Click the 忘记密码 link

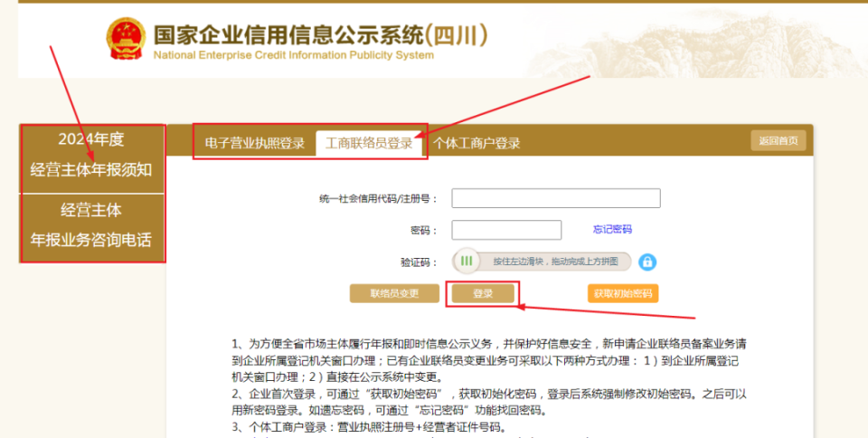612,229
